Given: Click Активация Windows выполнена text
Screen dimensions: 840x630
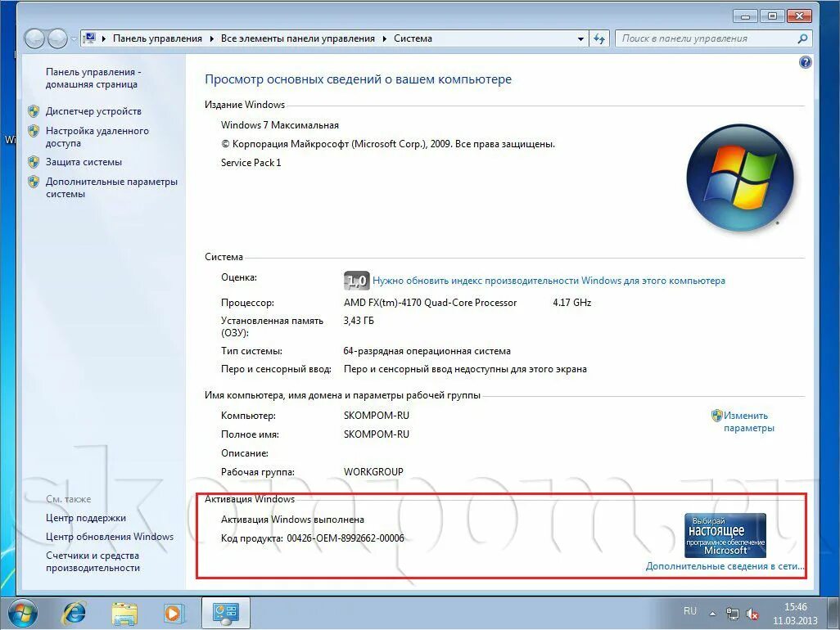Looking at the screenshot, I should (x=292, y=520).
